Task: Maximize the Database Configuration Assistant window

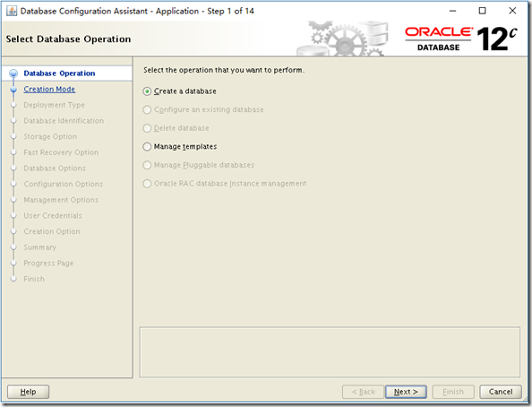Action: coord(482,11)
